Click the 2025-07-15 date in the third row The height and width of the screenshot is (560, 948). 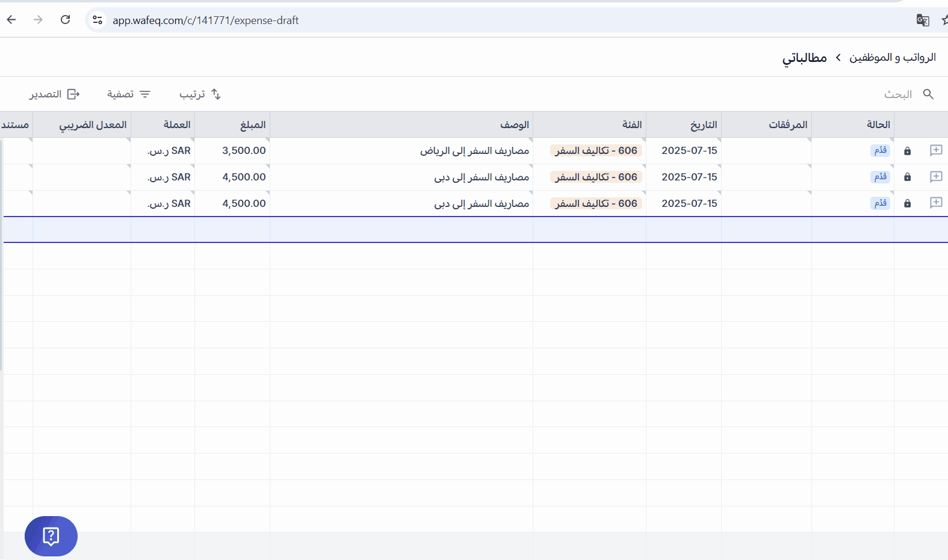coord(689,203)
